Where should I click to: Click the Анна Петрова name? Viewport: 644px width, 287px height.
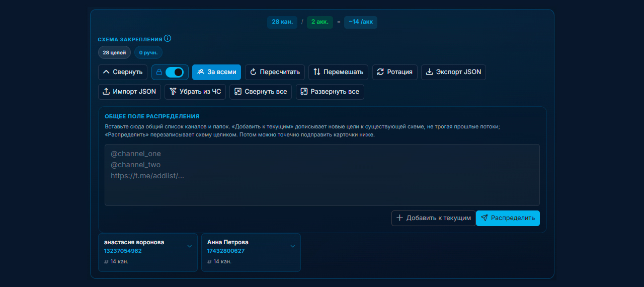(x=227, y=242)
